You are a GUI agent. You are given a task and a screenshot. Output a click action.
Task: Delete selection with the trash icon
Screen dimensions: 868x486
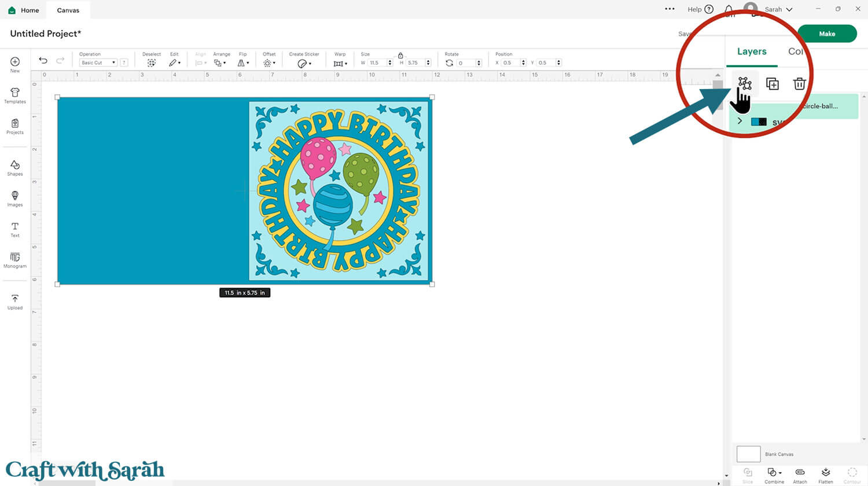click(799, 84)
